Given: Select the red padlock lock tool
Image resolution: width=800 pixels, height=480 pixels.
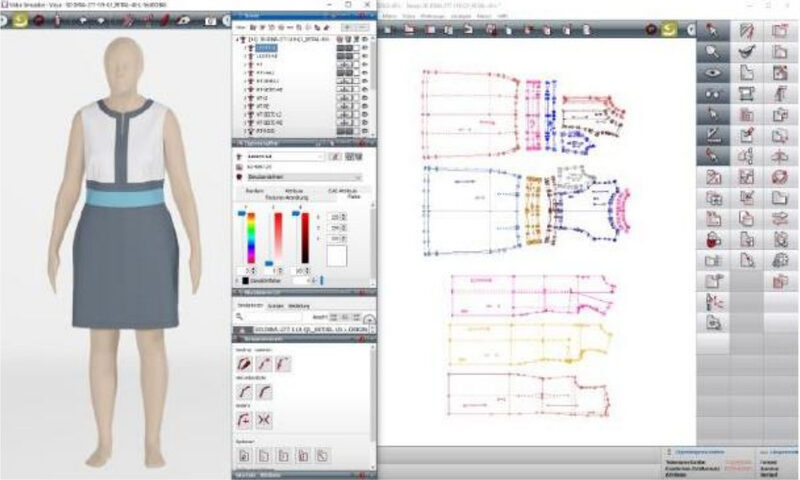Looking at the screenshot, I should point(712,240).
